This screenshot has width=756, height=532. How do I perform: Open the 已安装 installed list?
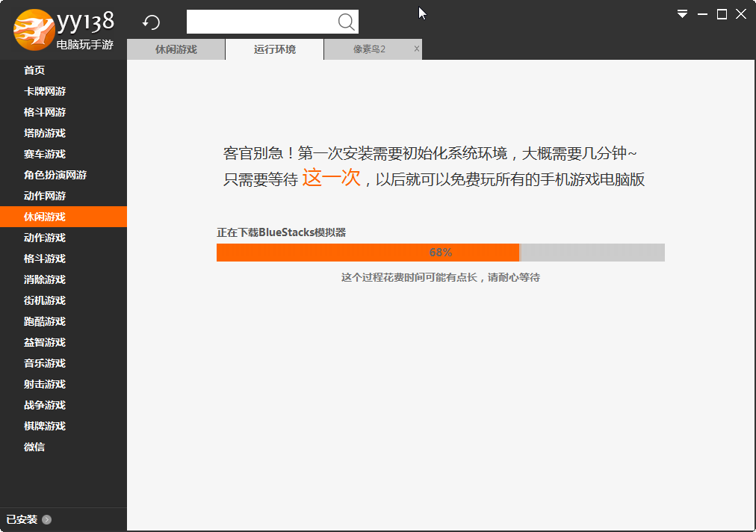[22, 519]
